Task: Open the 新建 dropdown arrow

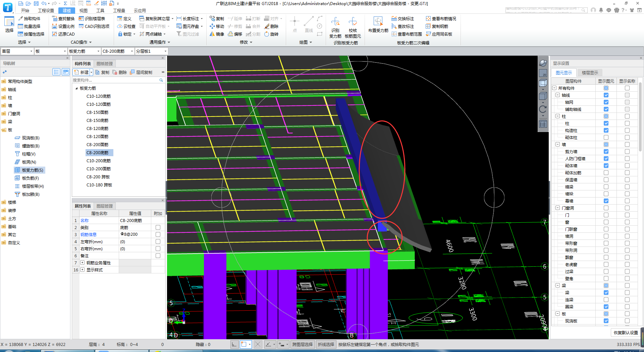Action: coord(91,72)
